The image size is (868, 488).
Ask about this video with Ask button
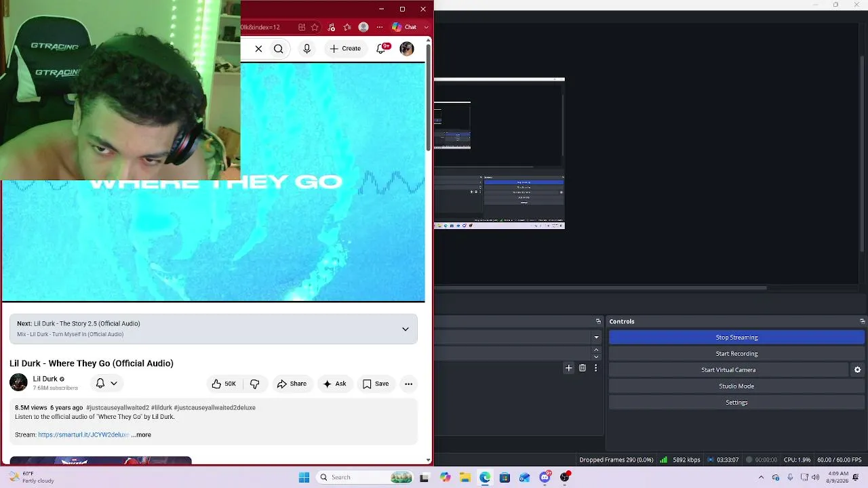(x=335, y=384)
